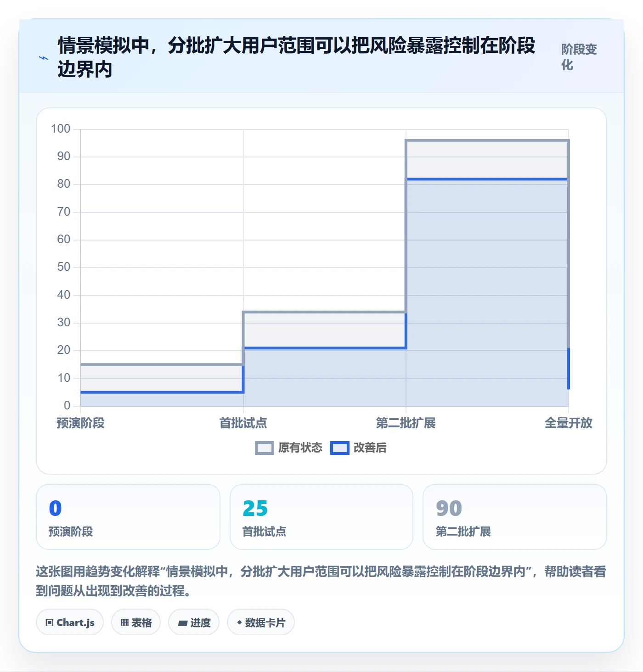643x672 pixels.
Task: Select the 数据卡片 tag
Action: [261, 622]
